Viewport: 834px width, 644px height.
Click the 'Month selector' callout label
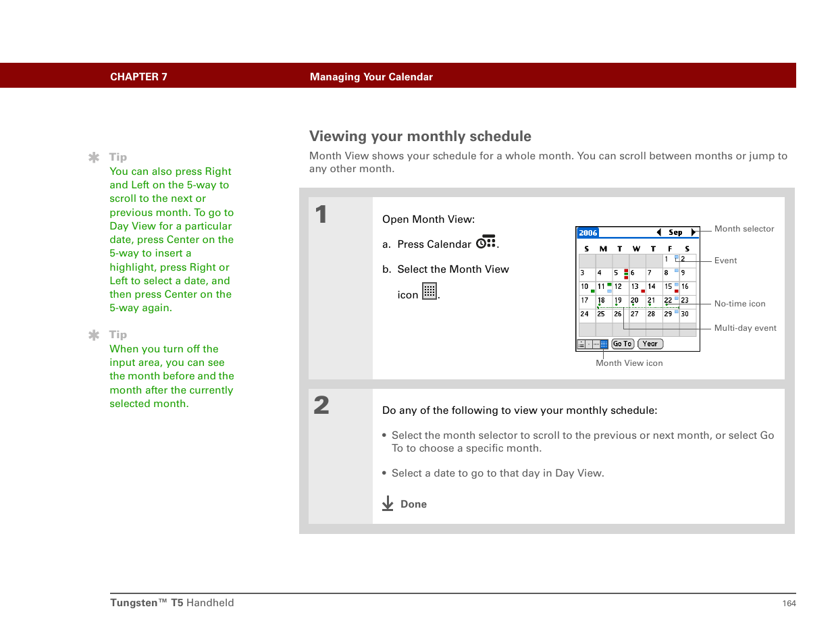click(x=744, y=229)
